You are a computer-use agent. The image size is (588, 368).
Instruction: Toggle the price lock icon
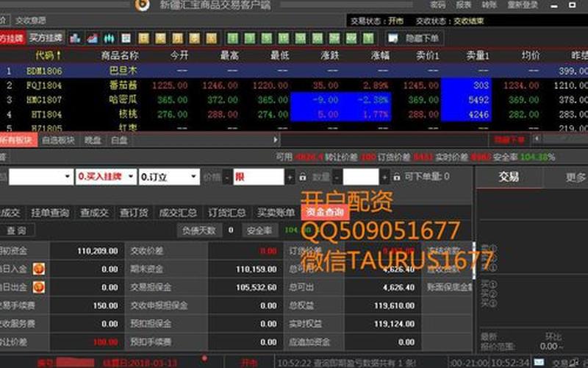pos(303,177)
